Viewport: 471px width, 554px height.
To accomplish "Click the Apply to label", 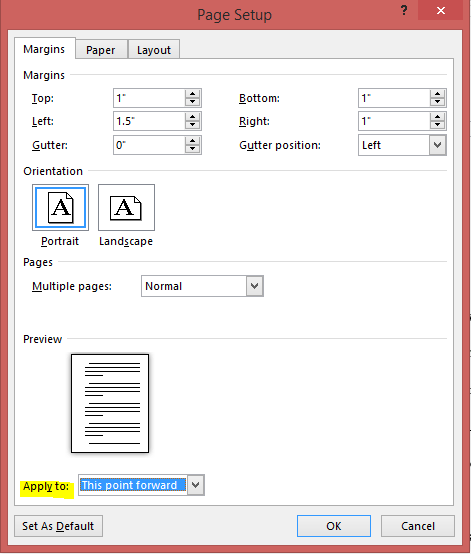I will pyautogui.click(x=46, y=487).
